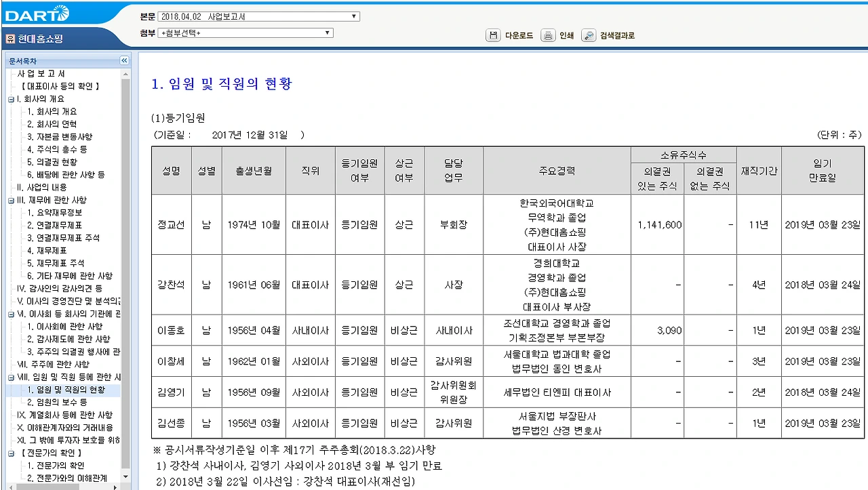Open VII. 주주에 관한 사항
The image size is (868, 490).
coord(53,365)
